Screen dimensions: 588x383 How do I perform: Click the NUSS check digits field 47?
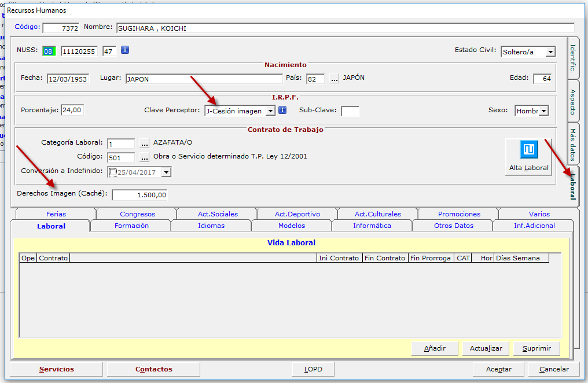tap(109, 51)
